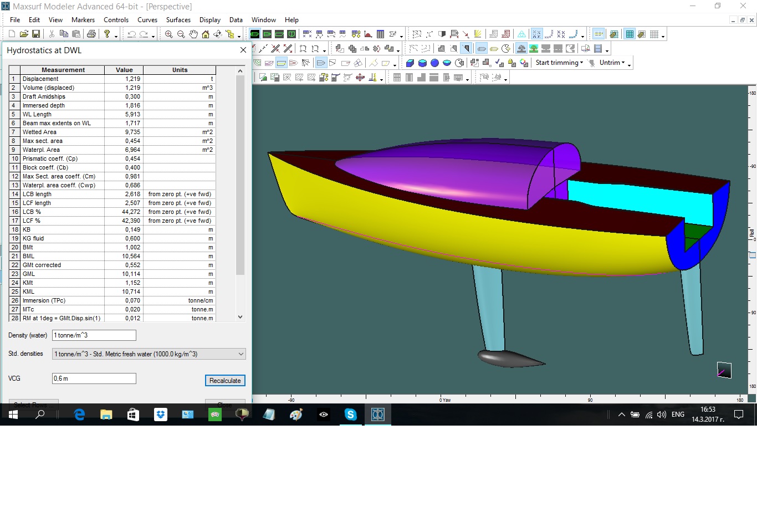Click the Save floppy disk icon
The image size is (757, 532).
click(36, 34)
